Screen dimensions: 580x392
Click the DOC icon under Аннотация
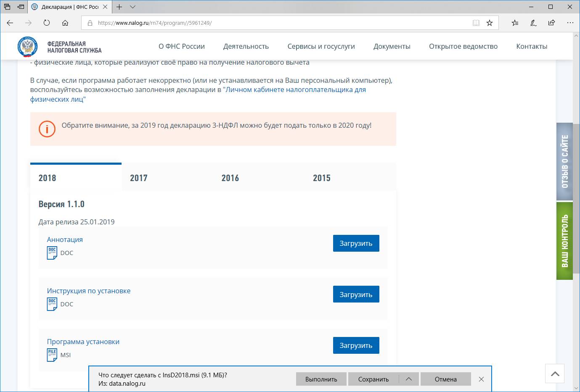coord(52,253)
